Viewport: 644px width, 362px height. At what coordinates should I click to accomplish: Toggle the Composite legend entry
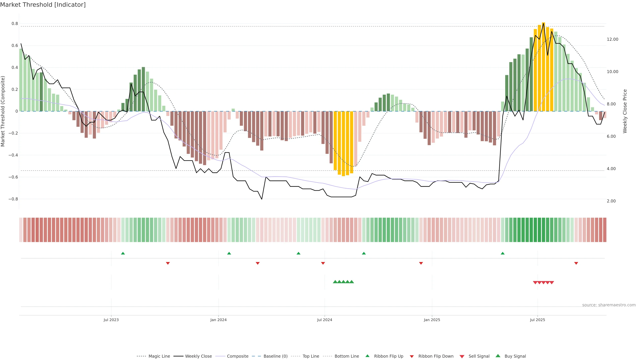tap(237, 356)
